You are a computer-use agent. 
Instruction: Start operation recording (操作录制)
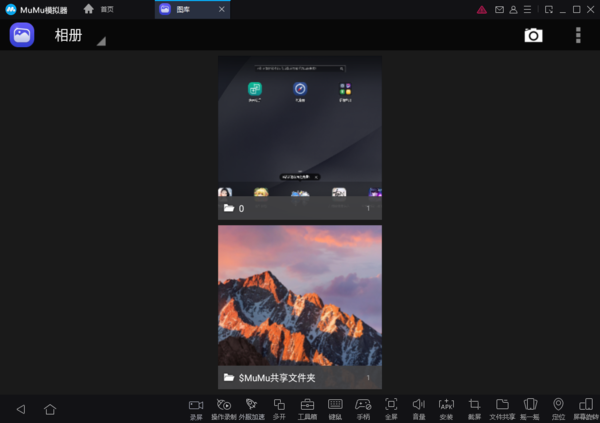tap(224, 406)
